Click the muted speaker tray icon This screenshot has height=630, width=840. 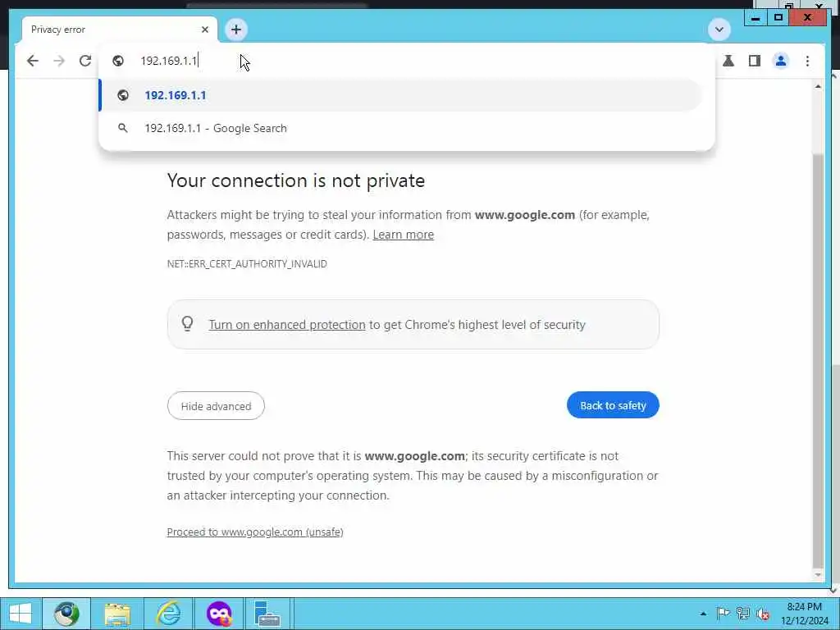(762, 614)
